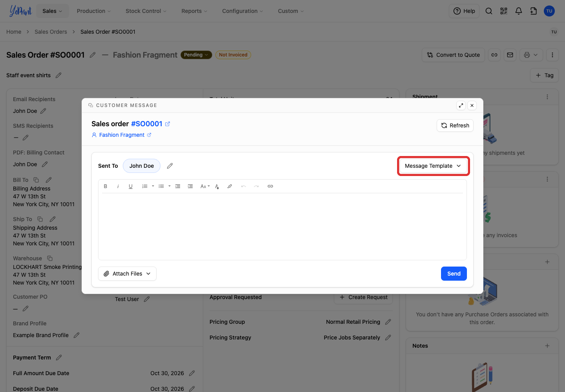Apply bold formatting in message editor
565x392 pixels.
tap(106, 186)
